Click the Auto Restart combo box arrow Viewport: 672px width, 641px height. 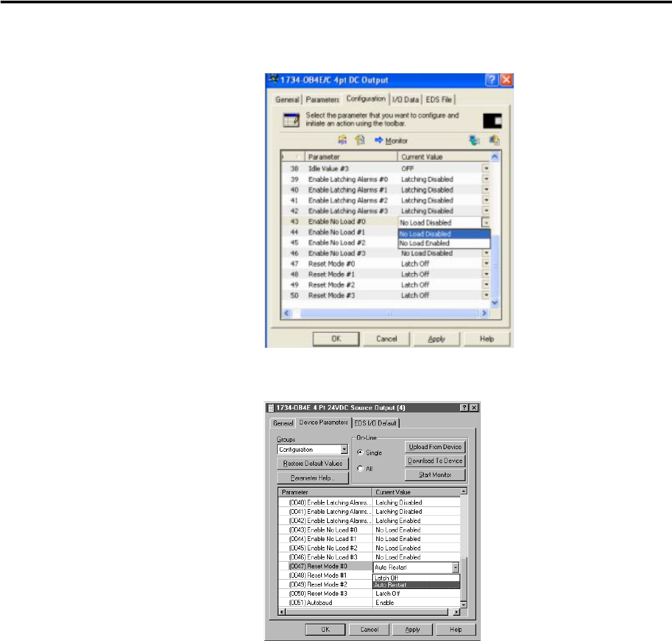tap(455, 567)
